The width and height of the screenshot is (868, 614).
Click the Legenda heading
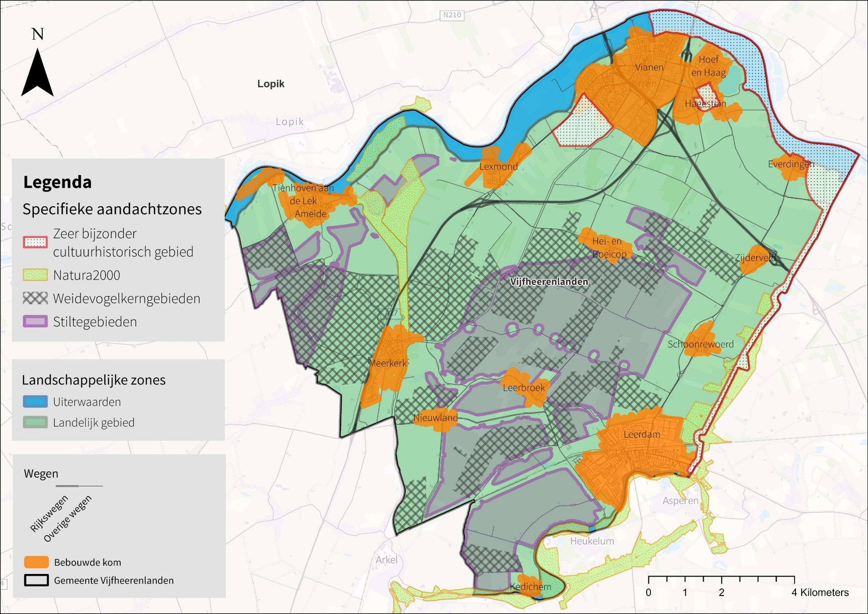click(57, 182)
